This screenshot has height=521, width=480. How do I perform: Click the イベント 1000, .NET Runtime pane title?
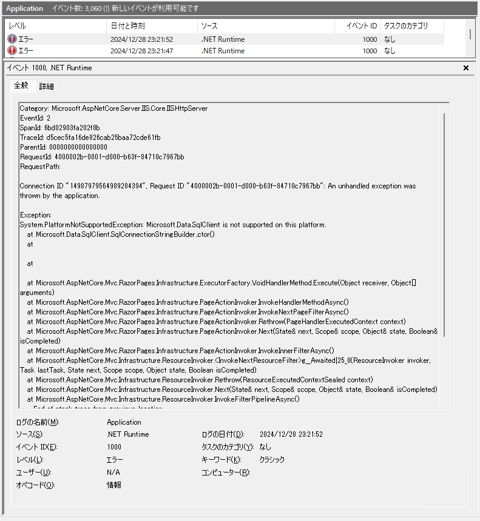click(49, 68)
